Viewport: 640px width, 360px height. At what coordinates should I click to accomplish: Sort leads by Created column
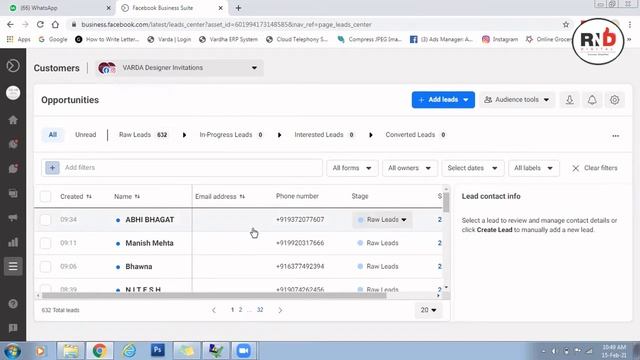click(x=76, y=197)
